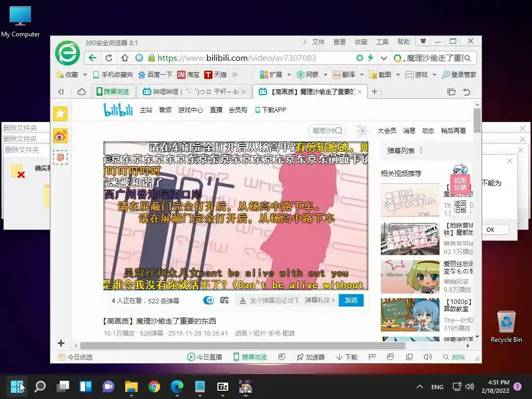The image size is (532, 399).
Task: Open Recycle Bin on the desktop
Action: coord(506,327)
